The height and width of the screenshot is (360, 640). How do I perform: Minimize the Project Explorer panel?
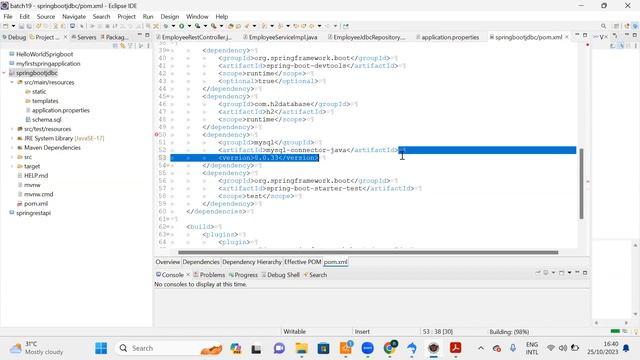(140, 36)
